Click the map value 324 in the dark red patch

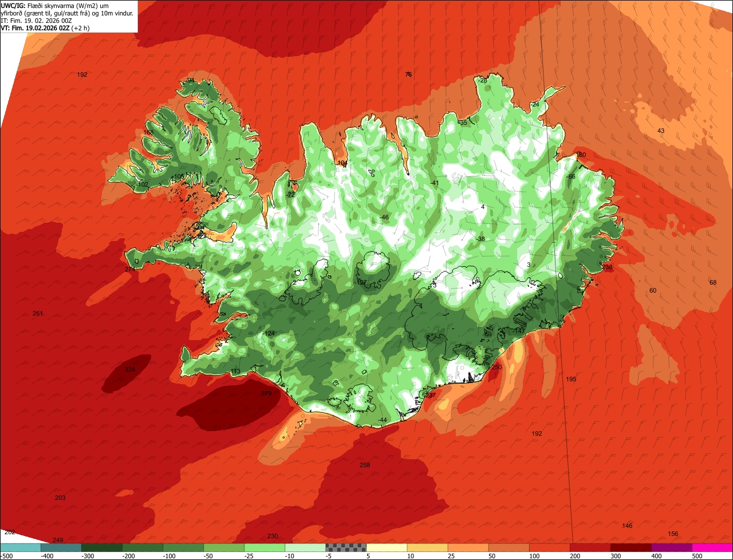130,370
